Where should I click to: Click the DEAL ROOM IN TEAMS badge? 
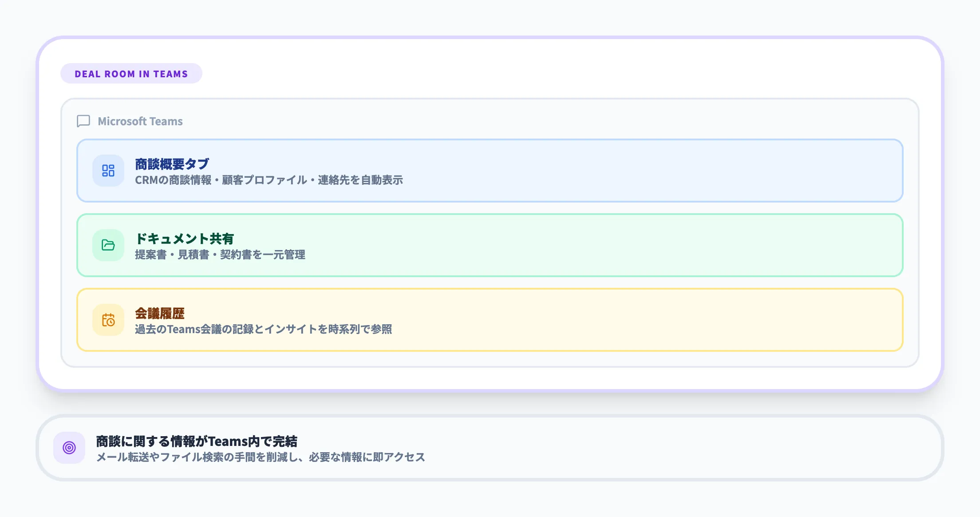click(x=131, y=74)
